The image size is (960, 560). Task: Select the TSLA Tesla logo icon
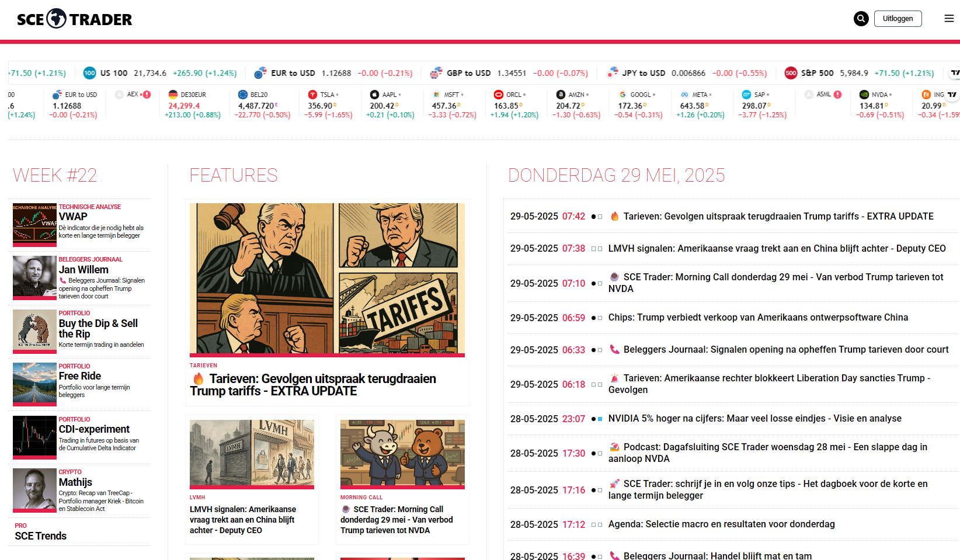(x=312, y=95)
